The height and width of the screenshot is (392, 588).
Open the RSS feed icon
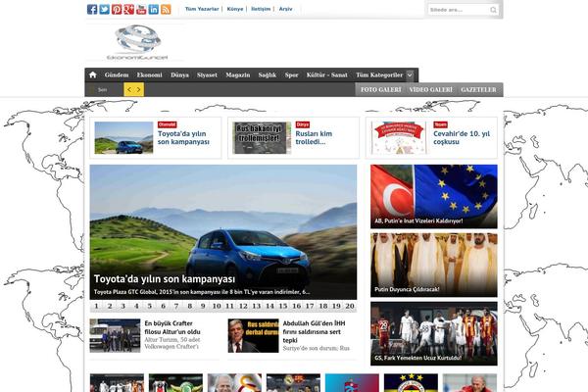[166, 10]
